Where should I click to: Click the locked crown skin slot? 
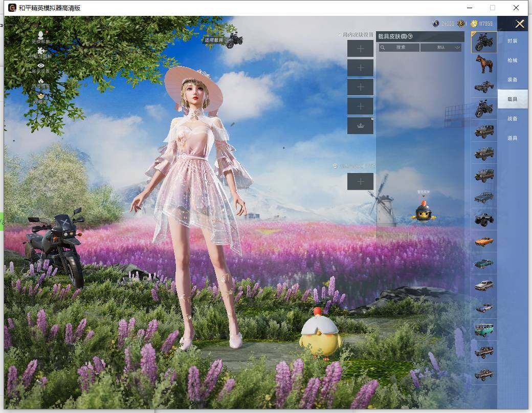tap(360, 126)
